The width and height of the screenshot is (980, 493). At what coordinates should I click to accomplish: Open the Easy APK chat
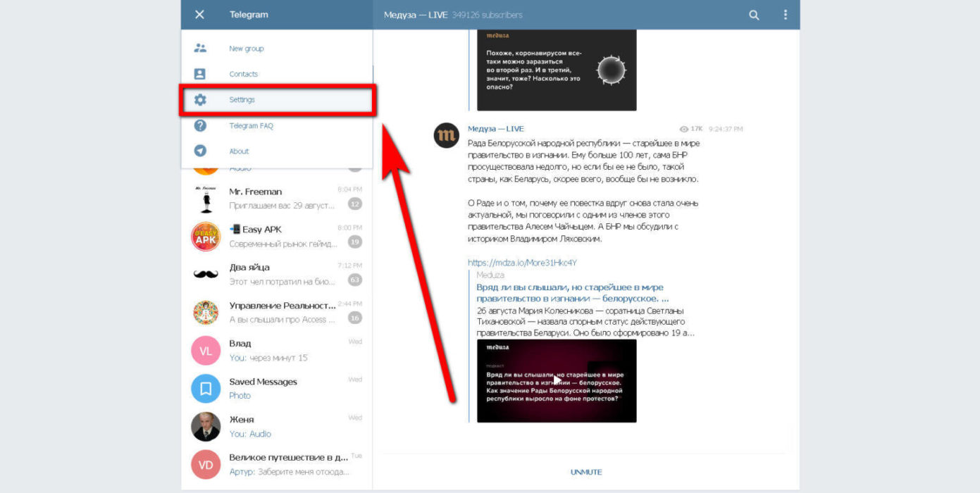click(277, 236)
